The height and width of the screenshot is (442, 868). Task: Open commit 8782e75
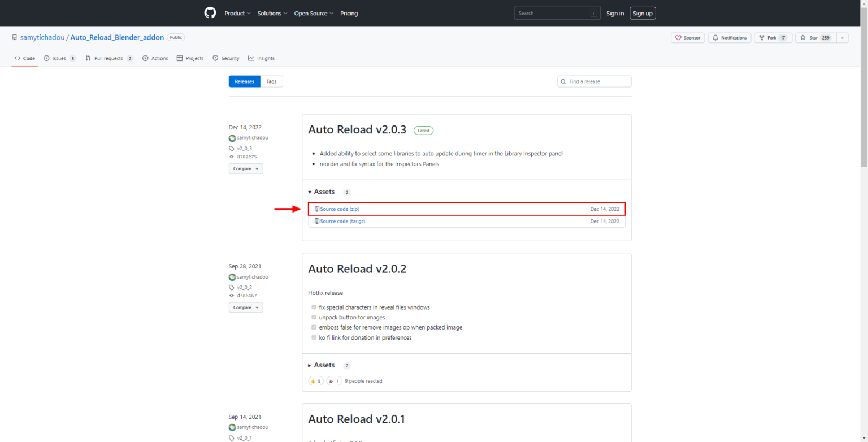(246, 157)
